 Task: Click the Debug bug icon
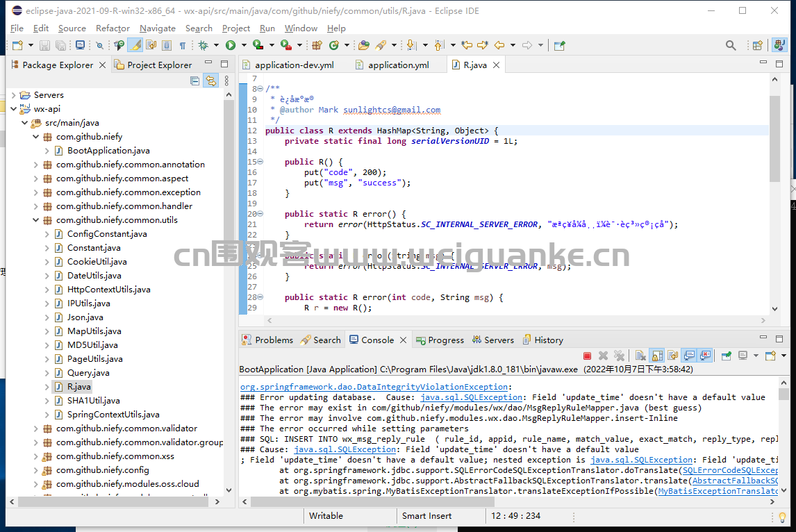[204, 46]
